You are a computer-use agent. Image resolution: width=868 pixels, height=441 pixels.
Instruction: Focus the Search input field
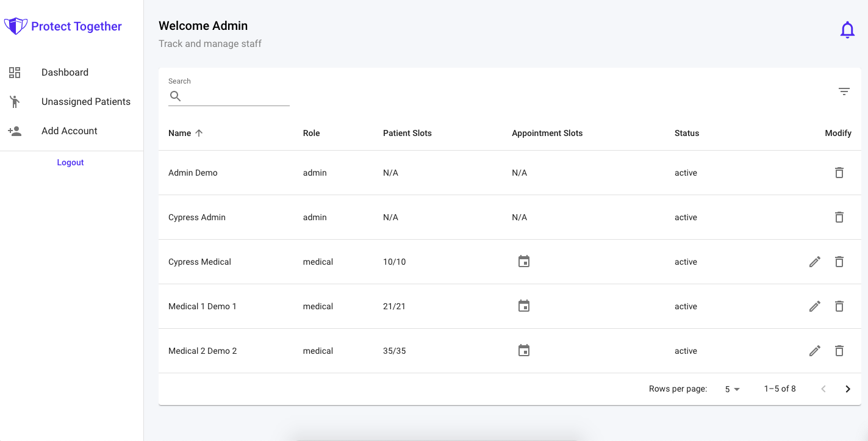pos(235,96)
